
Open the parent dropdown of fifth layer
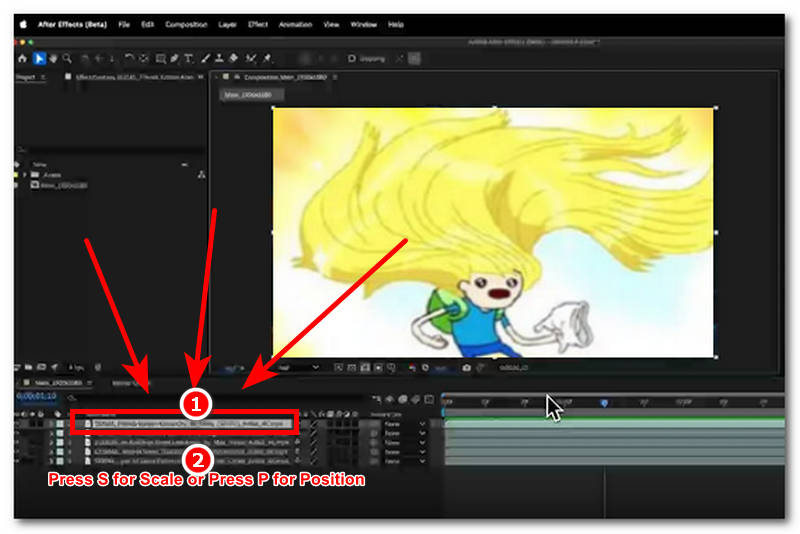(405, 461)
